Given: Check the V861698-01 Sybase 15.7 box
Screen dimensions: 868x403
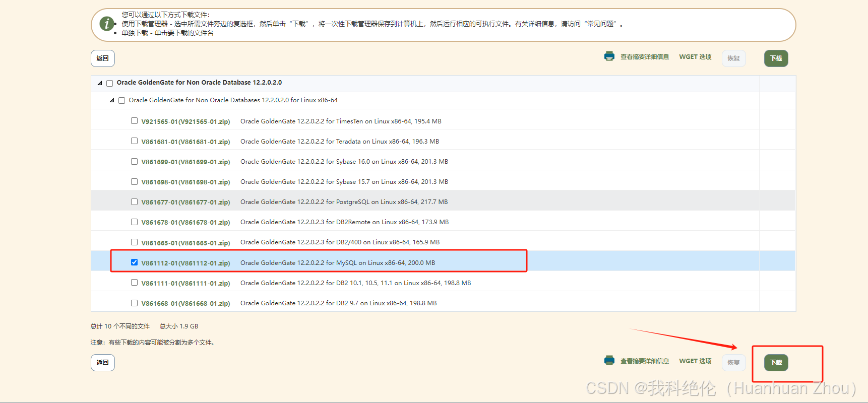Looking at the screenshot, I should [134, 182].
